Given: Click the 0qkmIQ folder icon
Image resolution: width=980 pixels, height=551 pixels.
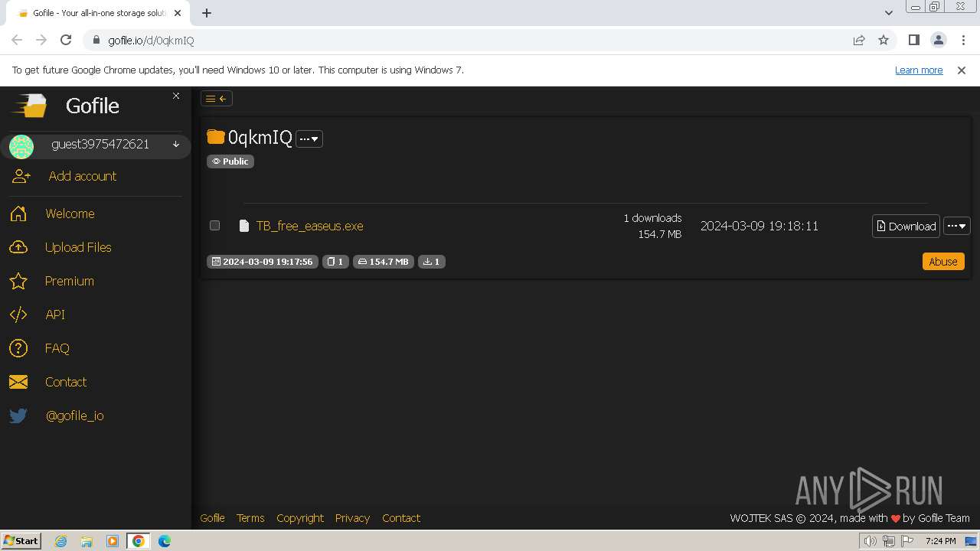Looking at the screenshot, I should pyautogui.click(x=216, y=137).
